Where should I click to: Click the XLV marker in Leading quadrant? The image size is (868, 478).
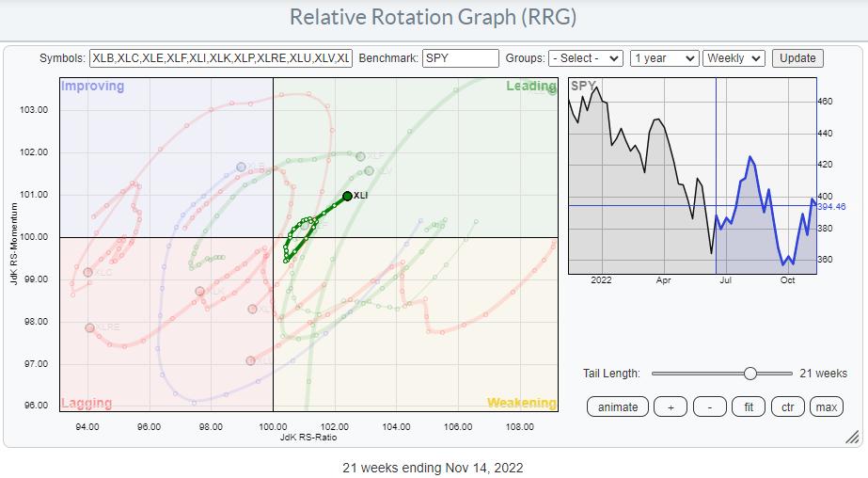coord(370,170)
